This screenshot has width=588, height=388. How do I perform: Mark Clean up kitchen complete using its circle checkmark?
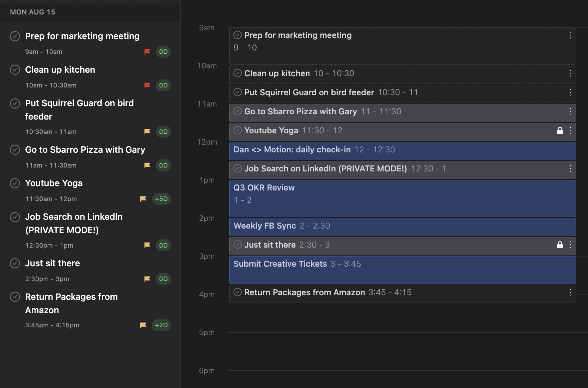(15, 69)
